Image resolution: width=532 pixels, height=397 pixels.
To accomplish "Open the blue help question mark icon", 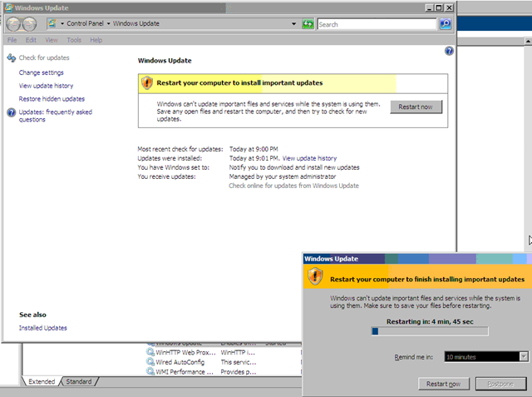I will click(449, 51).
